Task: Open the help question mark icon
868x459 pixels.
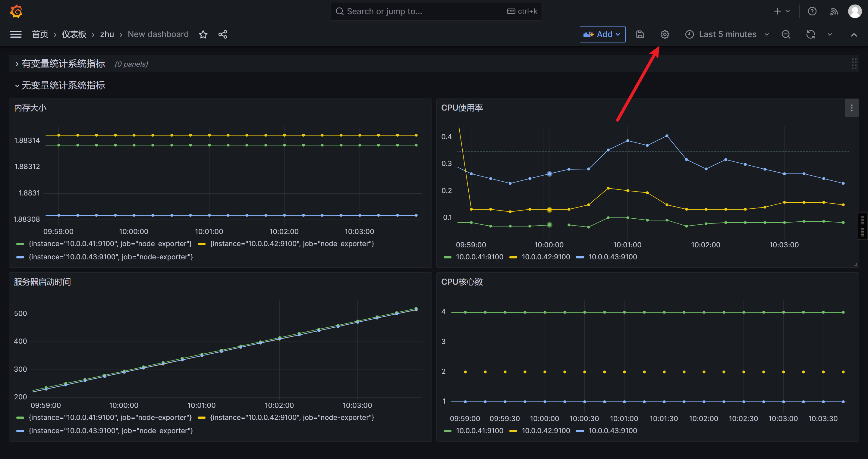Action: [812, 11]
